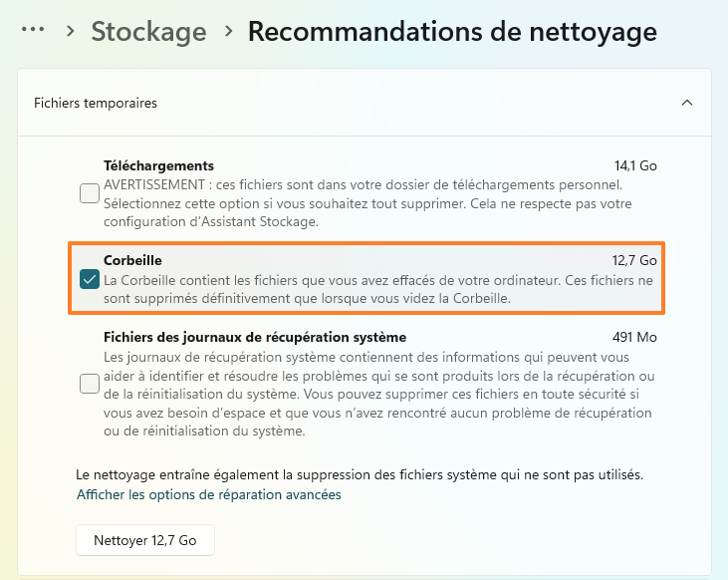Screen dimensions: 728x580
Task: Click Fichiers des journaux de récupération système title
Action: [x=255, y=337]
